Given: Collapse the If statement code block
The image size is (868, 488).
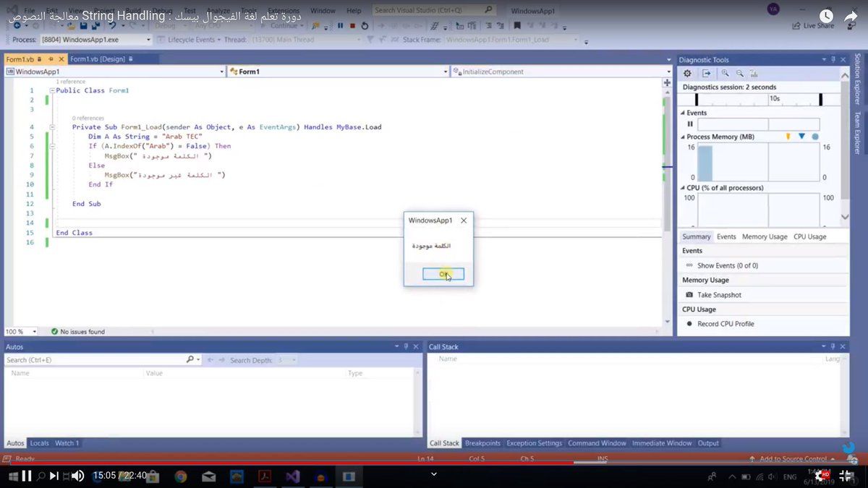Looking at the screenshot, I should (x=52, y=146).
